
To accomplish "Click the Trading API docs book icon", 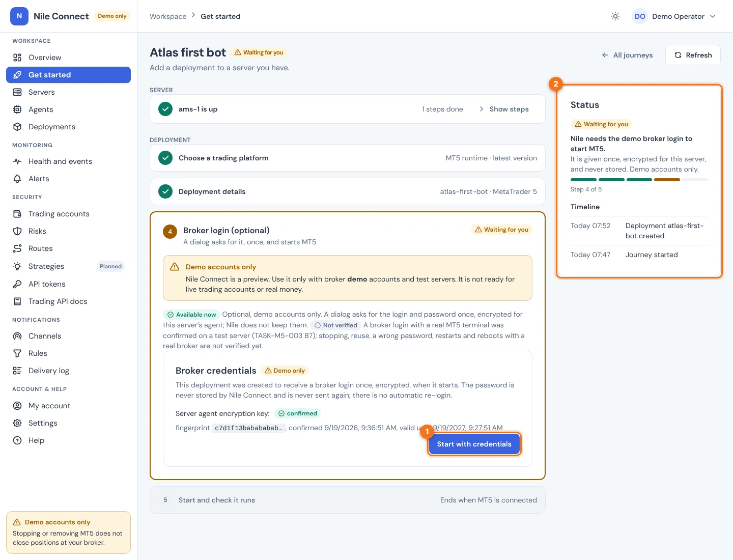I will pyautogui.click(x=17, y=301).
